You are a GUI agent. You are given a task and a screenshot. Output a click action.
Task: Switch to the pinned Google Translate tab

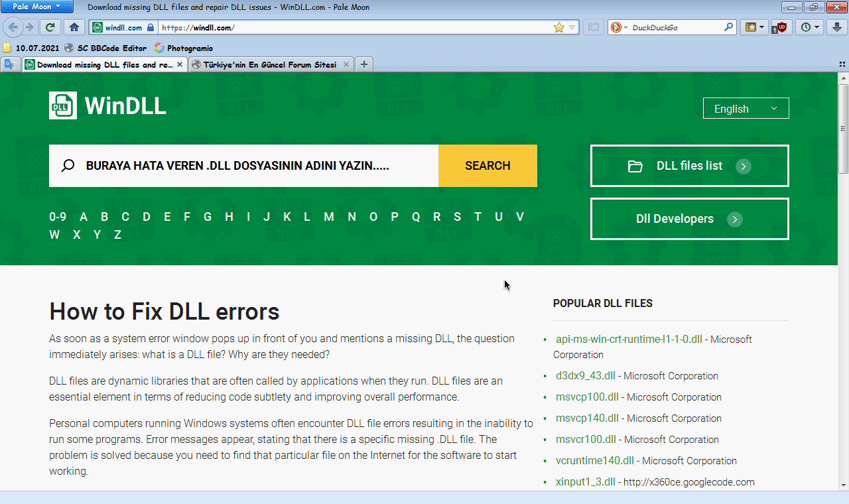pos(10,64)
